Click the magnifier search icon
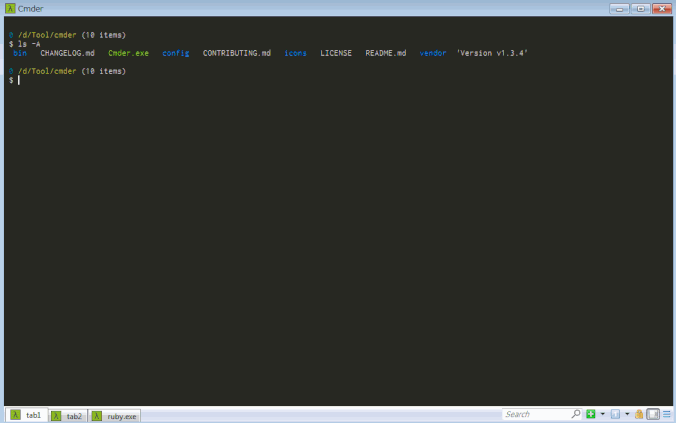This screenshot has width=676, height=423. [x=576, y=414]
